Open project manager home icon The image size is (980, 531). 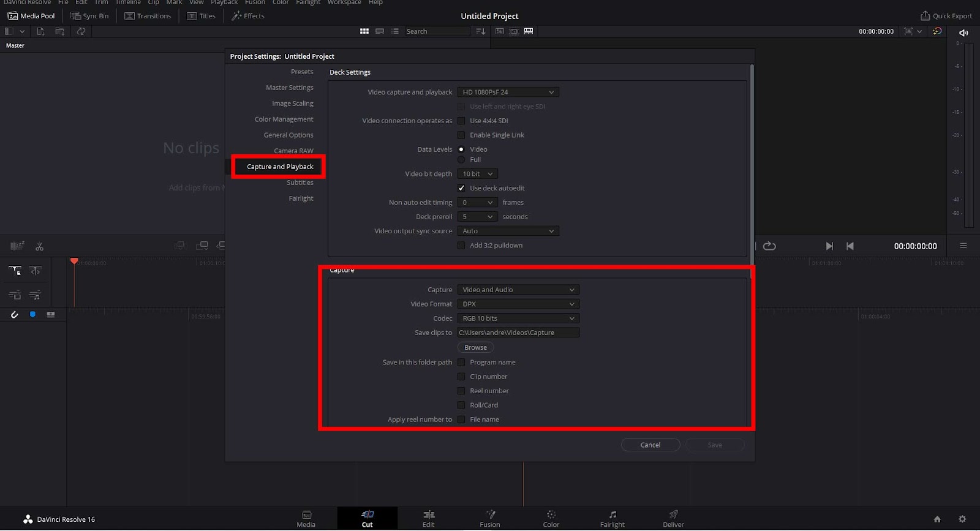point(937,519)
